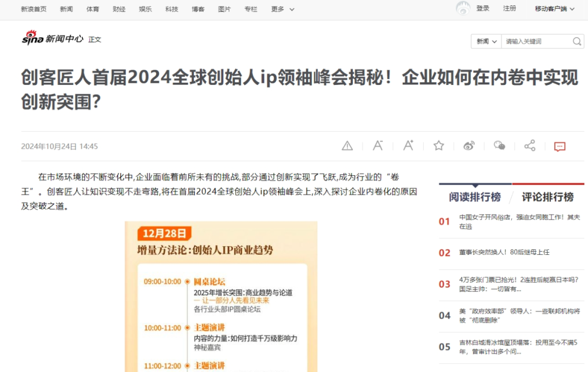Open 专栏 in the top navigation
The height and width of the screenshot is (372, 588).
coord(250,9)
